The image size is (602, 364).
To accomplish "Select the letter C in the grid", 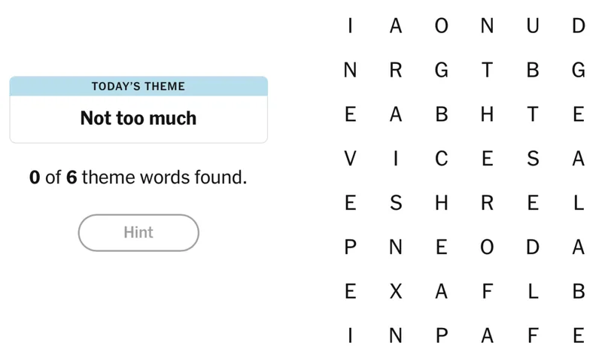I will tap(442, 159).
